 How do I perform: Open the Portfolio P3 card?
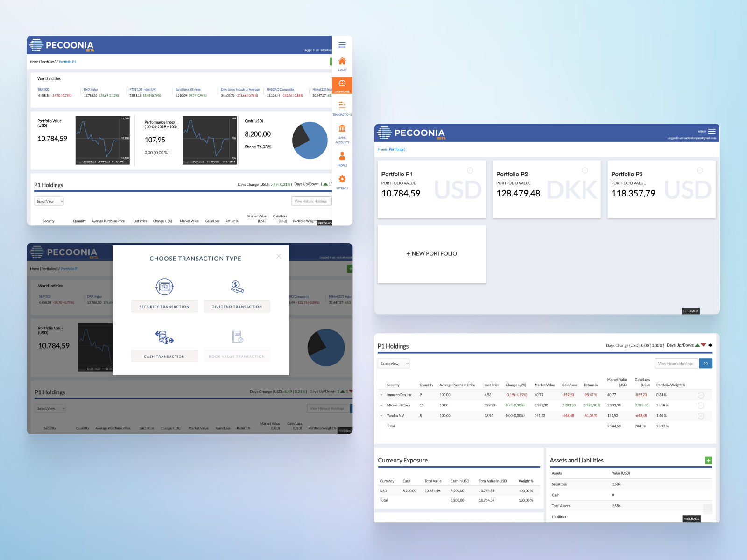tap(661, 189)
